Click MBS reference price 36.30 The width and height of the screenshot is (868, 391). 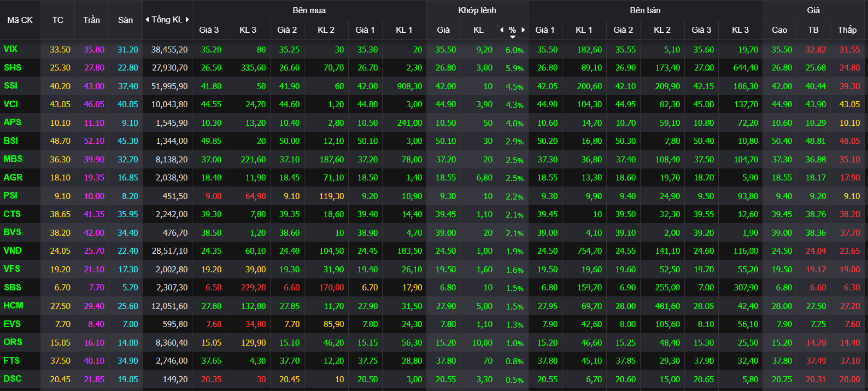coord(60,160)
